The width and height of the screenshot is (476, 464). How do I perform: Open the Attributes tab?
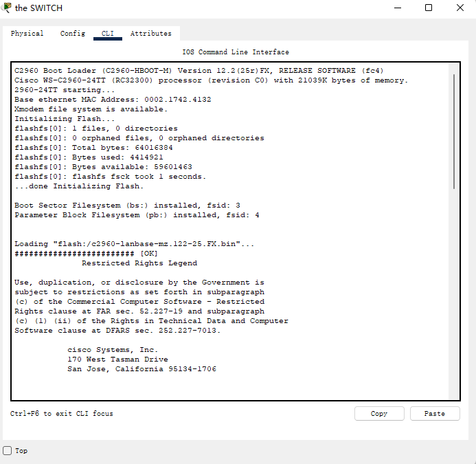click(x=151, y=34)
